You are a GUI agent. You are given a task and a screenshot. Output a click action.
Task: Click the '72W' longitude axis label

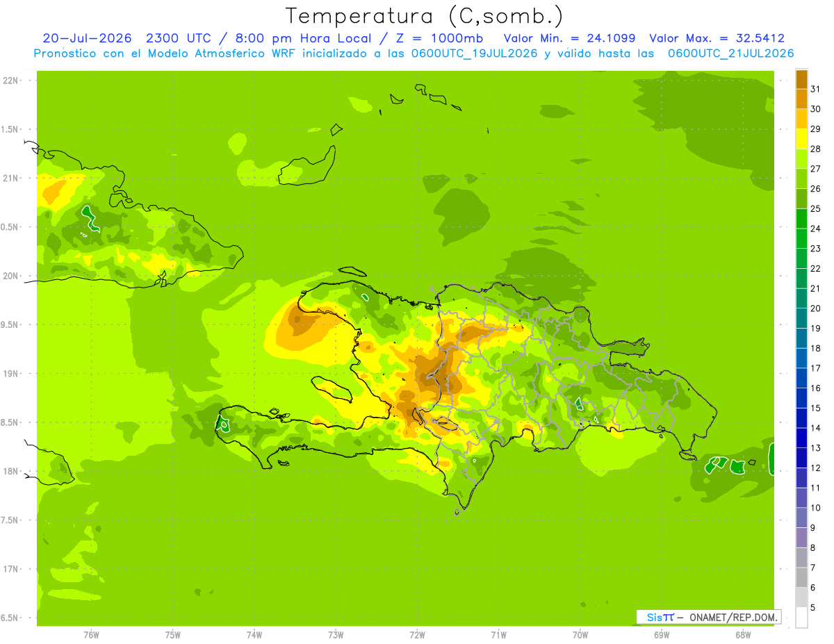point(417,635)
